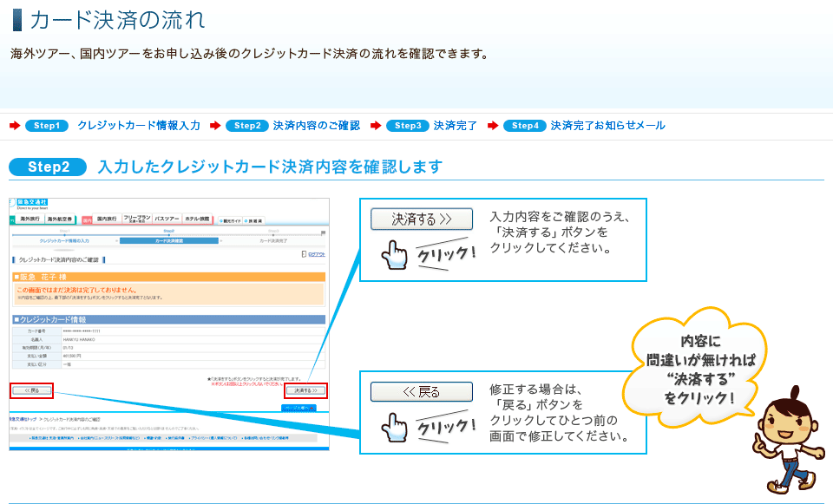Click the intro sentence about 海外ツアー、国内ツアー
Image resolution: width=833 pixels, height=504 pixels.
coord(249,54)
